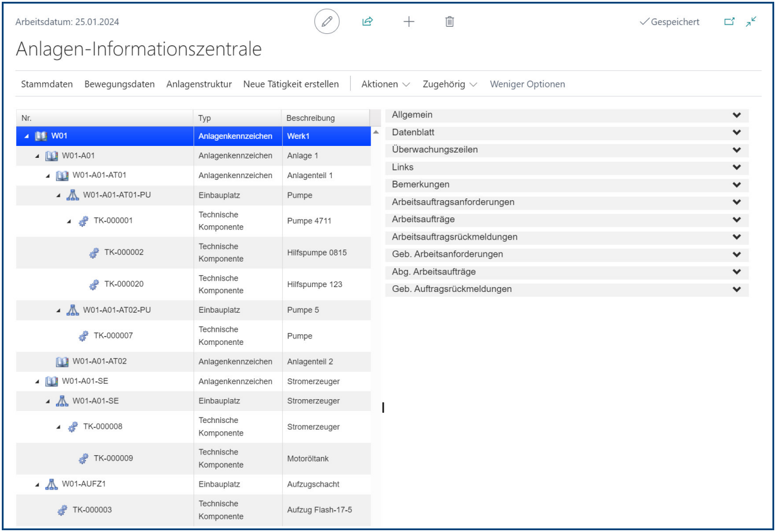Click the gear icon of TK-000001

pyautogui.click(x=83, y=221)
